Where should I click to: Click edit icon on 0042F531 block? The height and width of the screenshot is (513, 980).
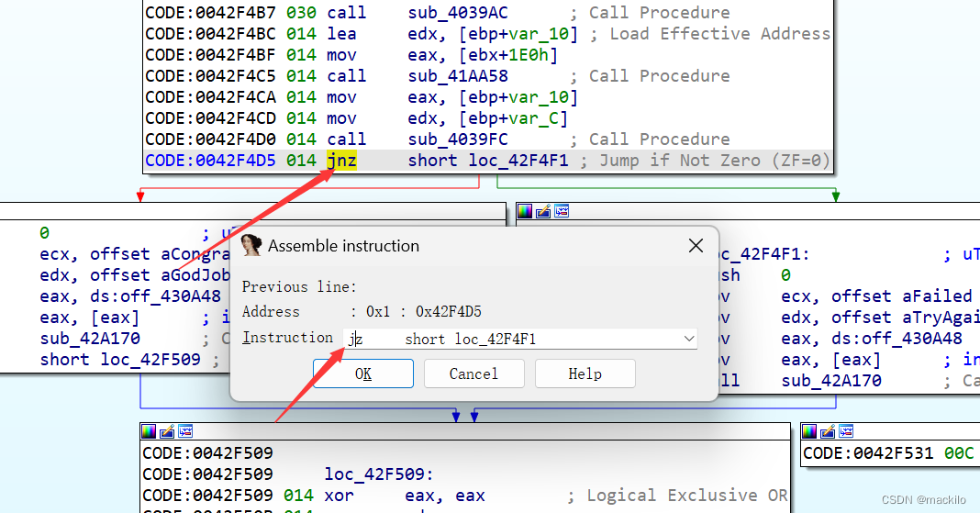pyautogui.click(x=828, y=431)
